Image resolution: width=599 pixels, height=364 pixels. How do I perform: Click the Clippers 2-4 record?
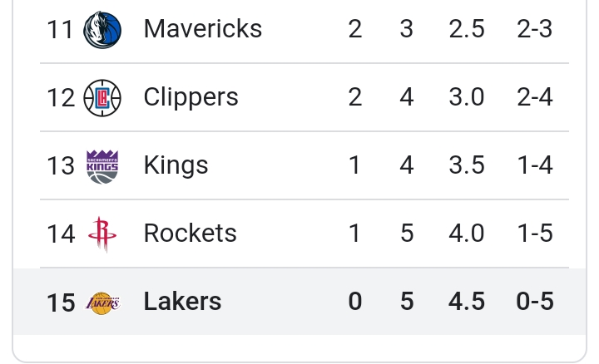[x=534, y=97]
